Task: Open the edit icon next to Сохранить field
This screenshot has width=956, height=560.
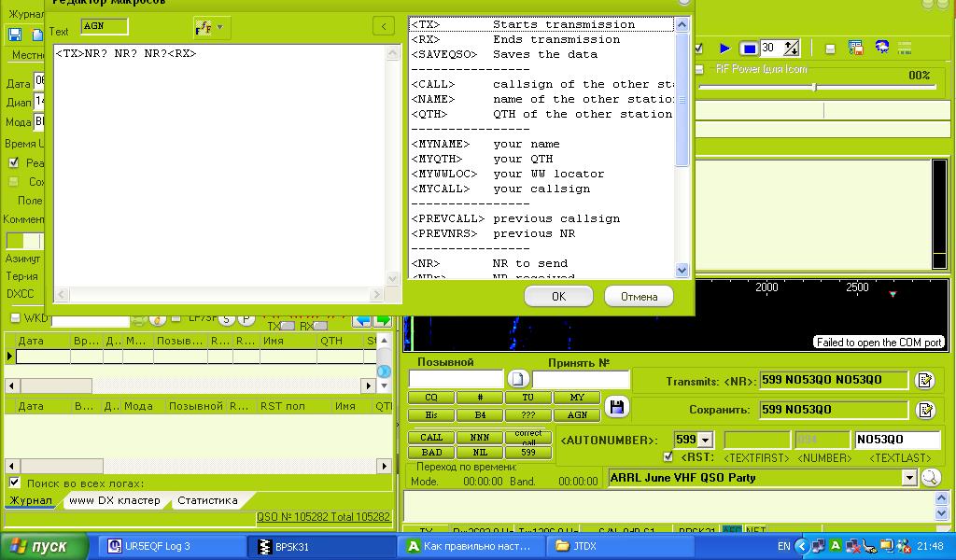Action: (x=925, y=410)
